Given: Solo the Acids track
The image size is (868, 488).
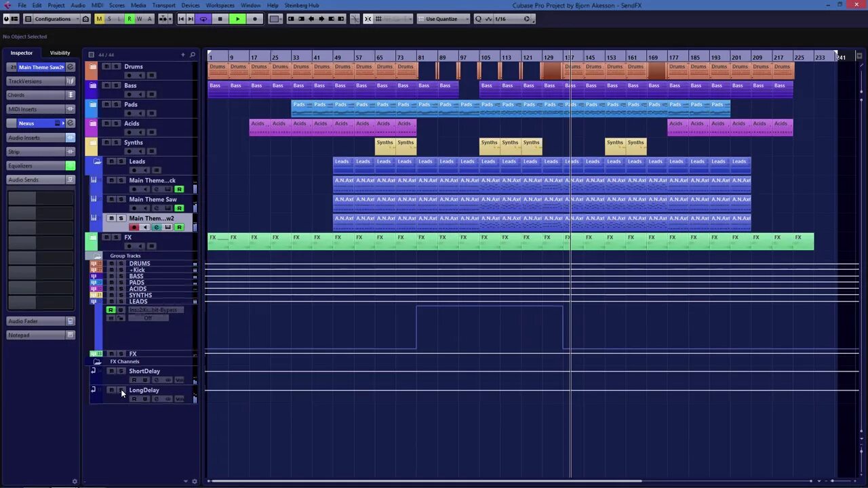Looking at the screenshot, I should click(116, 123).
